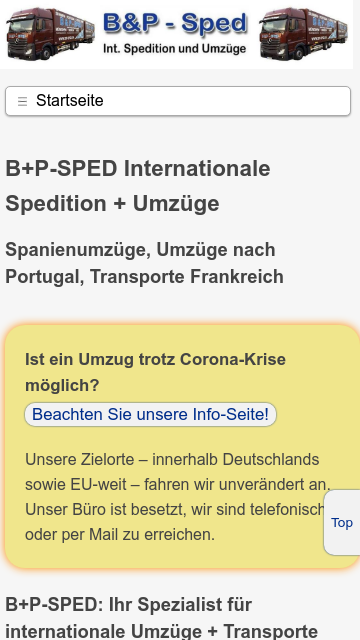Screen dimensions: 360x640
Task: Click the 'Int. Spedition und Umzüge' tagline
Action: pyautogui.click(x=175, y=49)
